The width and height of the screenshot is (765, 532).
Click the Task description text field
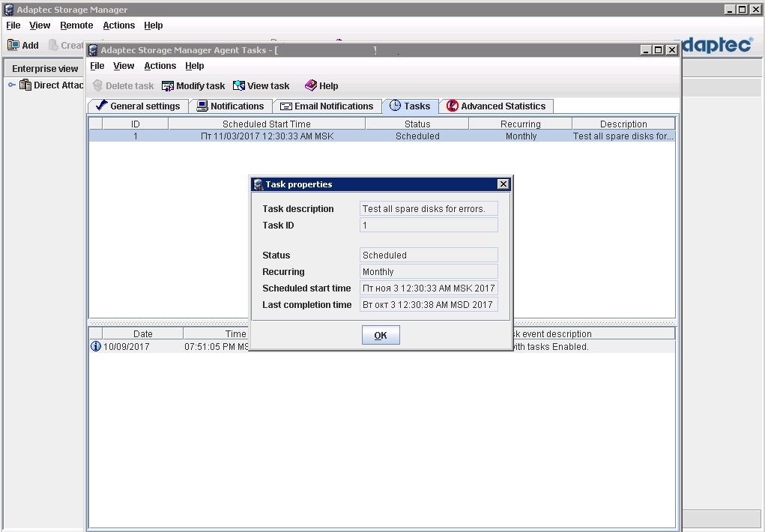click(x=429, y=209)
